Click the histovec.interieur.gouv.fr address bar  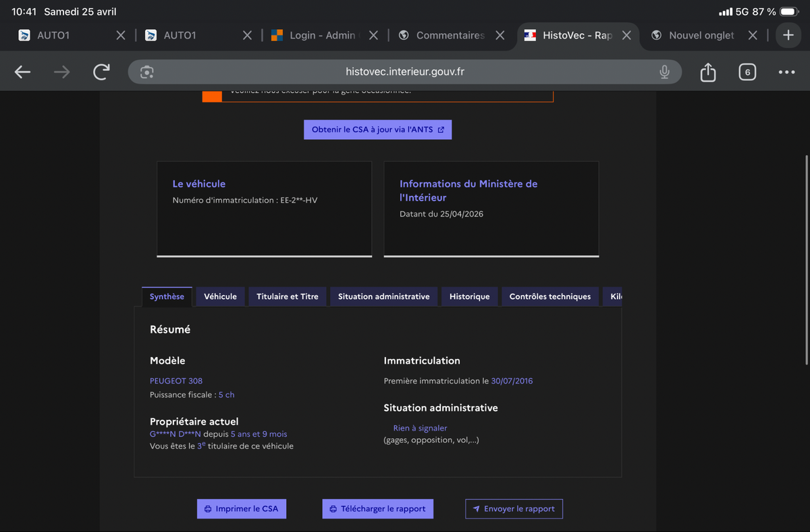pos(405,72)
